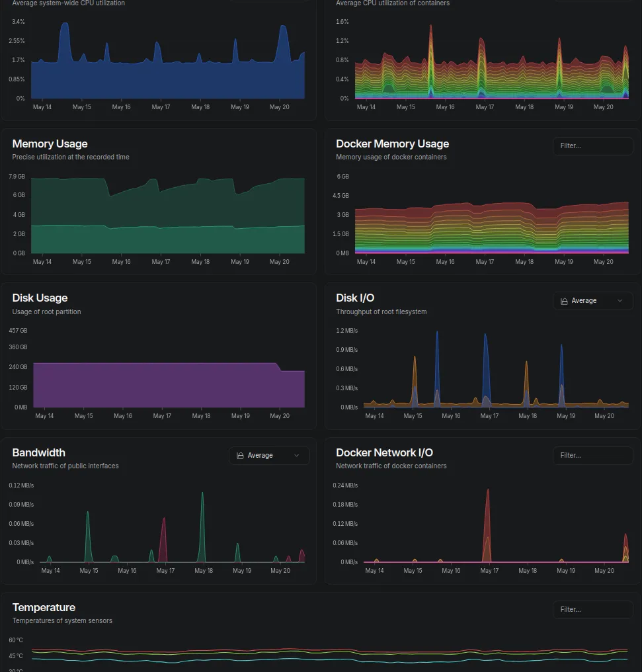Click May 16 on Docker Memory Usage axis
Screen dimensions: 642x672
point(445,262)
